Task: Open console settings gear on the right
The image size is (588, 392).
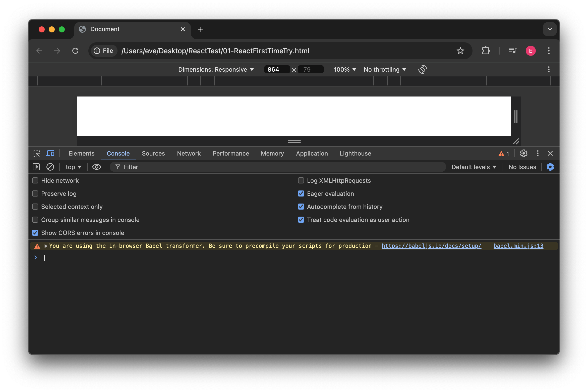Action: [550, 167]
